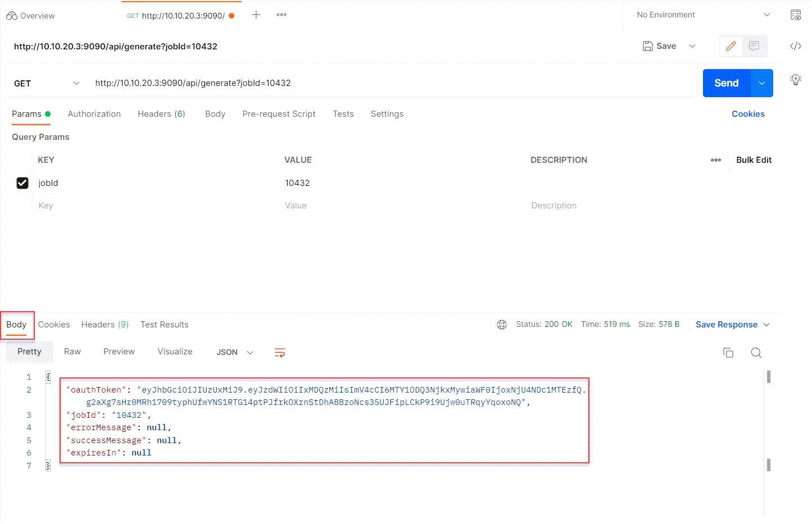The width and height of the screenshot is (812, 524).
Task: Click the environment quick look icon
Action: 795,15
